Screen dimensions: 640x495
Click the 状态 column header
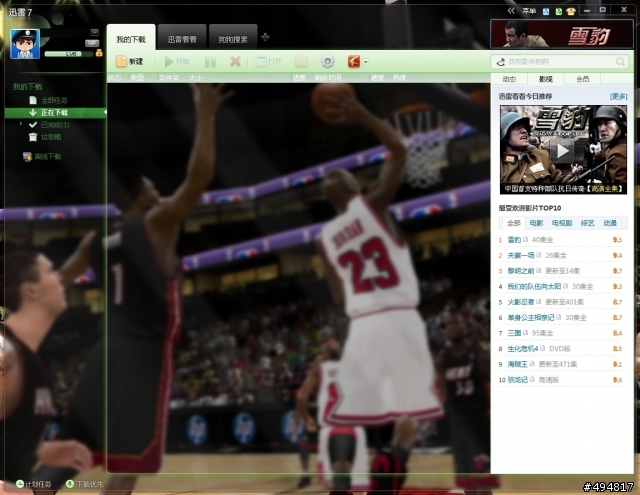pyautogui.click(x=114, y=78)
